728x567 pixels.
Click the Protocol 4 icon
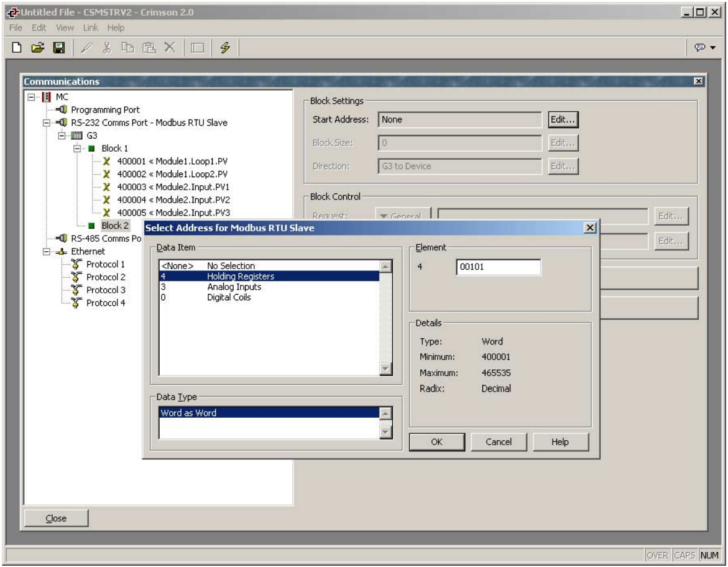76,303
